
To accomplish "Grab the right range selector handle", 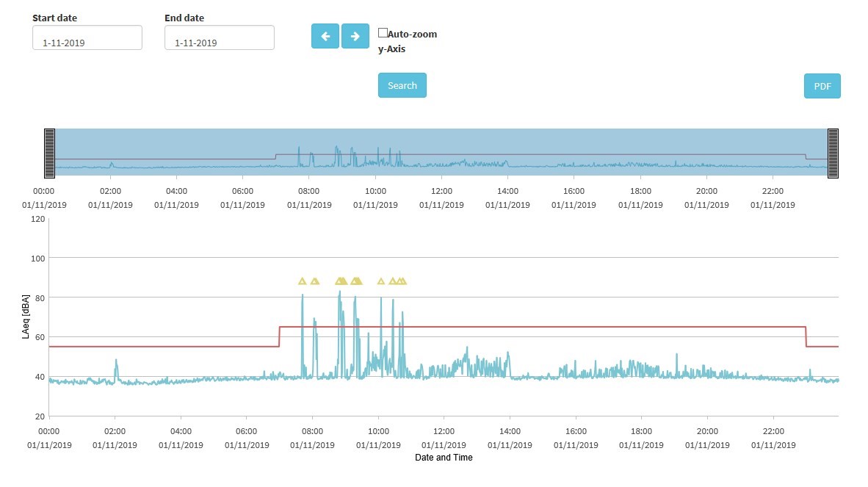I will pos(833,153).
